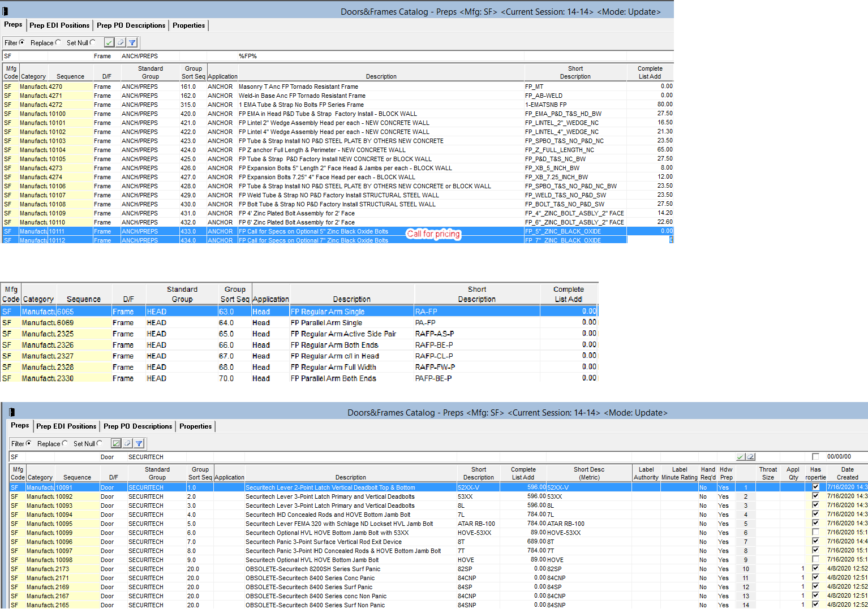
Task: Open Prep PO Descriptions tab in SECURITECH window
Action: (137, 426)
